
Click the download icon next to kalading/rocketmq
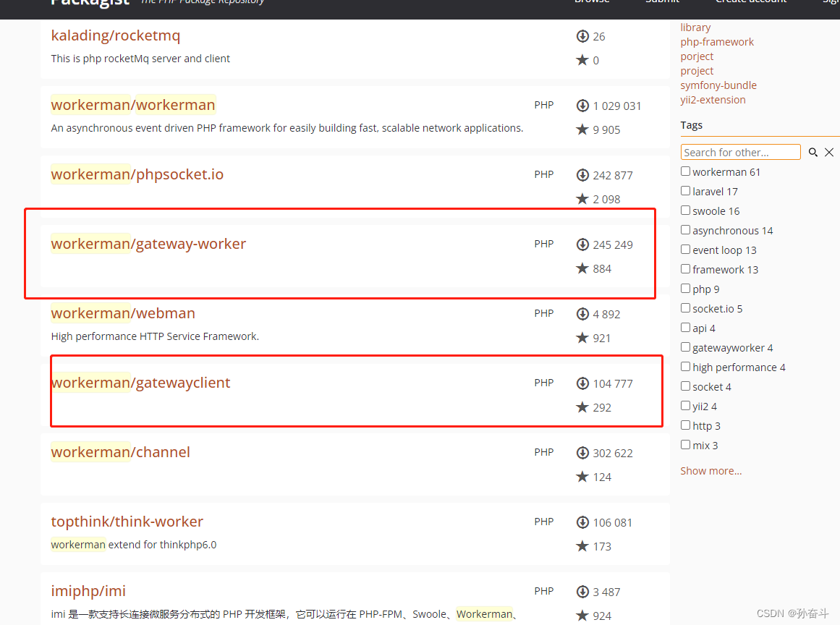583,36
